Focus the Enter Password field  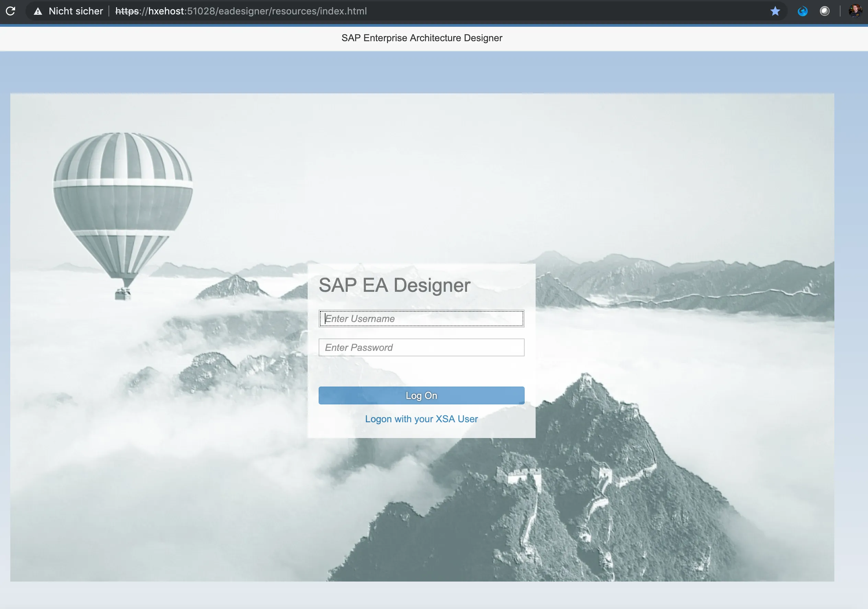(x=421, y=347)
